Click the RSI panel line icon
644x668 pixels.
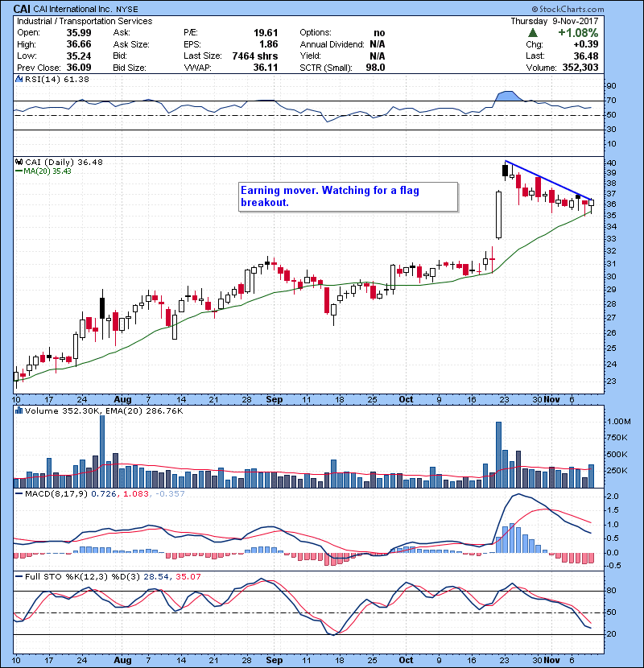[x=19, y=79]
